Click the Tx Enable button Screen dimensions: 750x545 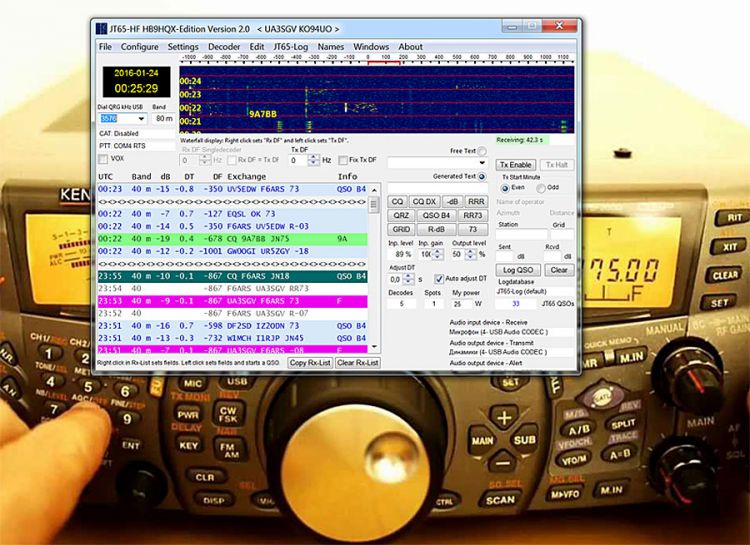[x=516, y=165]
